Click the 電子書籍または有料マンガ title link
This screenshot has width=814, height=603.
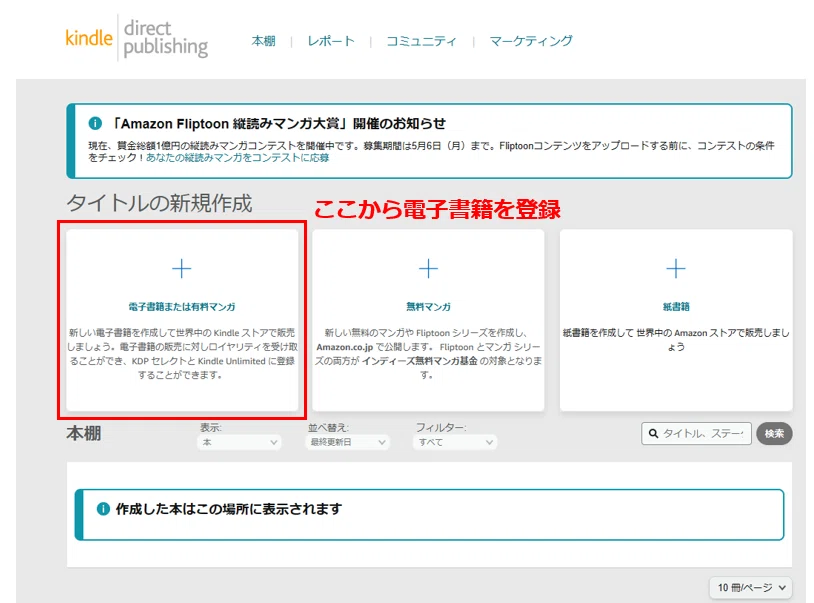coord(182,307)
